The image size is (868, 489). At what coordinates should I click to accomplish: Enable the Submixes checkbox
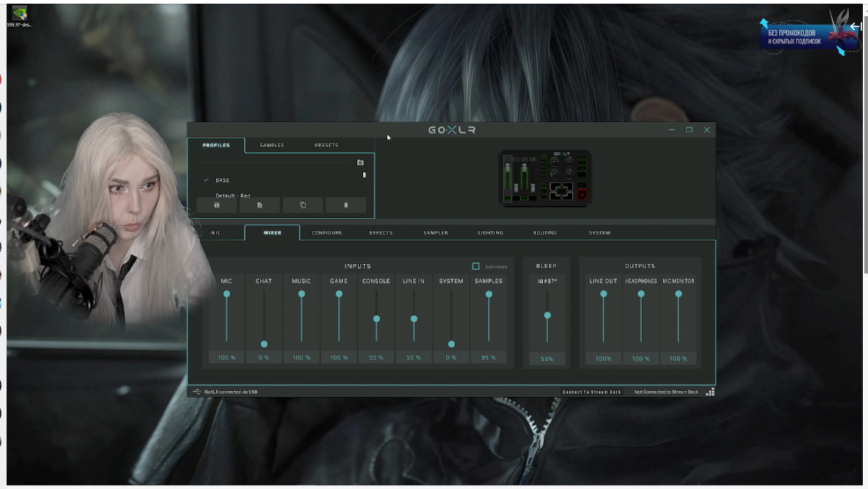click(476, 266)
